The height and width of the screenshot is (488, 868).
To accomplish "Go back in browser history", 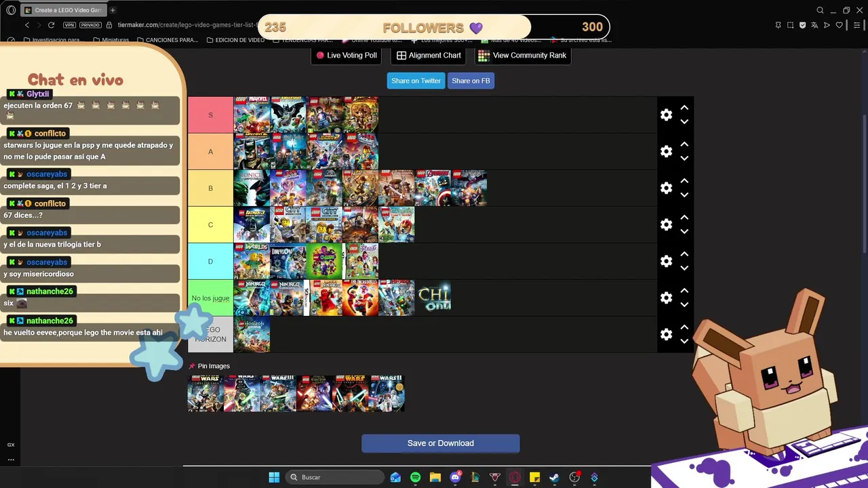I will [27, 25].
